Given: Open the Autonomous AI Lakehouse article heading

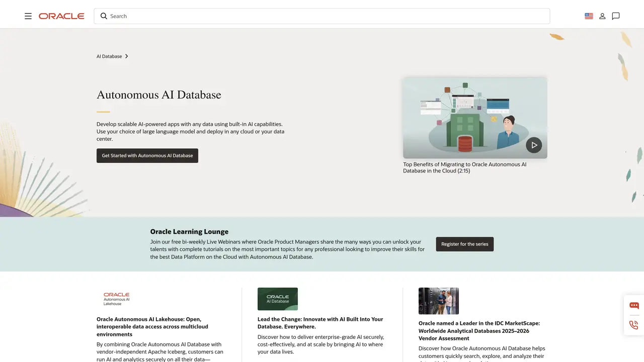Looking at the screenshot, I should click(152, 327).
